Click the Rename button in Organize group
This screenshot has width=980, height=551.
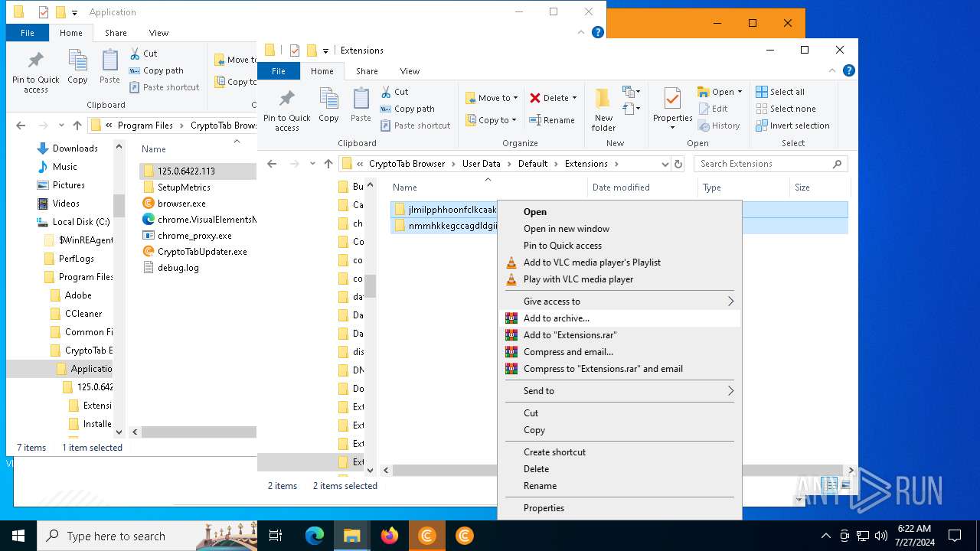click(x=552, y=120)
